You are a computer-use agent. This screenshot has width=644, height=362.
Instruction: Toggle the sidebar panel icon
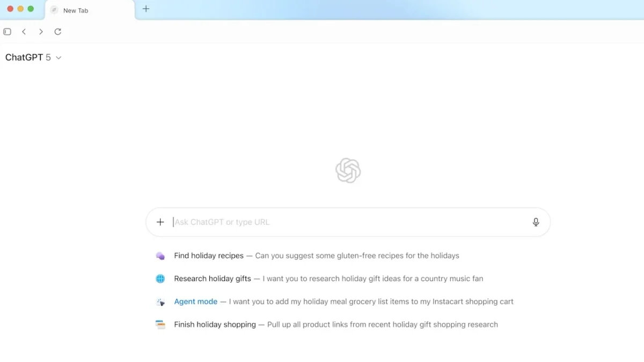click(7, 32)
